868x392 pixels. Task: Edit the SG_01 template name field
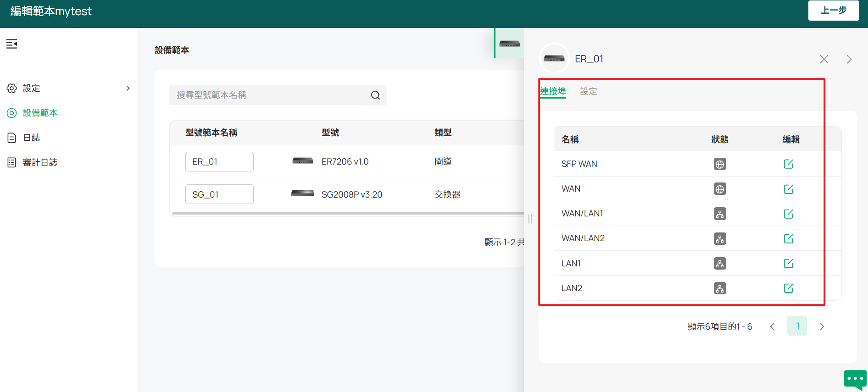click(219, 194)
